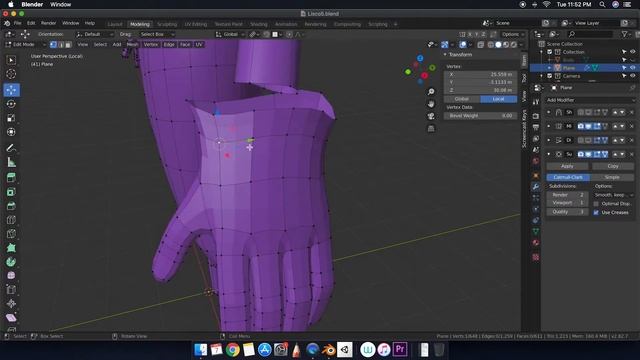Viewport: 640px width, 360px height.
Task: Hide the Camera collection via its eye icon
Action: (x=632, y=76)
